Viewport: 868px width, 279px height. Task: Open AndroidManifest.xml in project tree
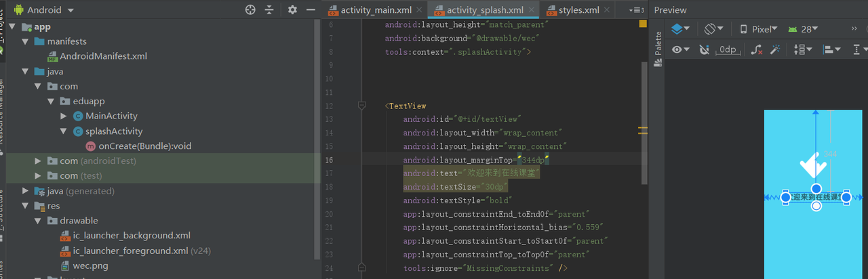click(x=103, y=56)
